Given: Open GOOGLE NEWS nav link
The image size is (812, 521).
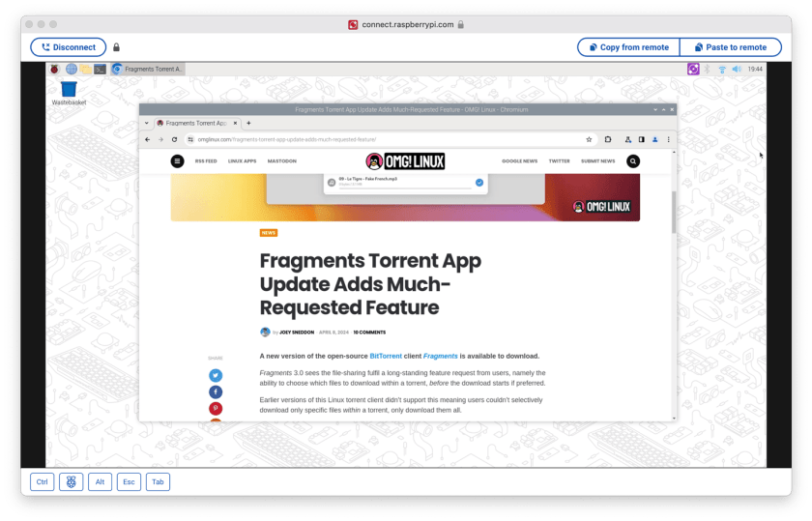Looking at the screenshot, I should [x=519, y=161].
